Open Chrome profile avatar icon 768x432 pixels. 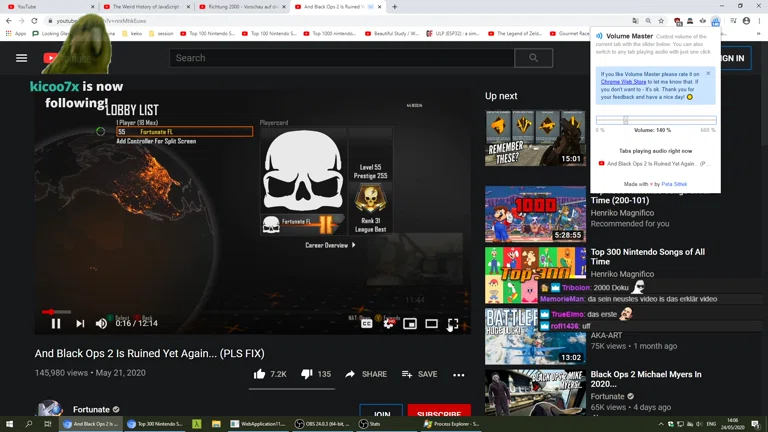746,21
